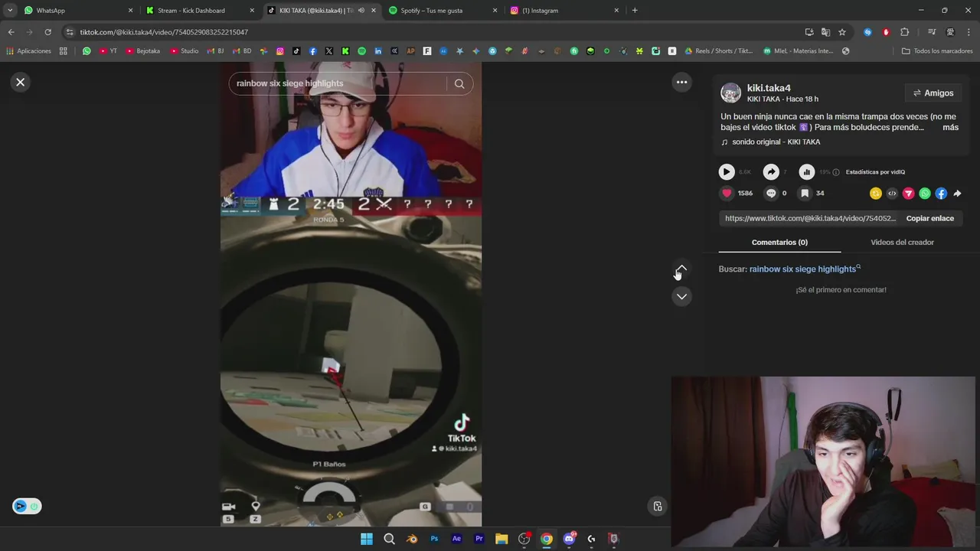Open the Aplicaciones bookmark
Image resolution: width=980 pixels, height=551 pixels.
28,51
